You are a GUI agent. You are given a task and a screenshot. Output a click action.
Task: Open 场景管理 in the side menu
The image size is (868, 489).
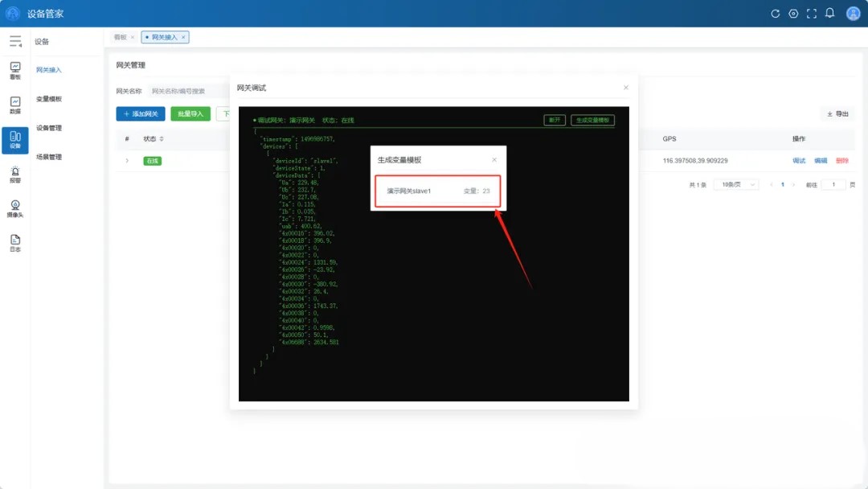(x=49, y=158)
